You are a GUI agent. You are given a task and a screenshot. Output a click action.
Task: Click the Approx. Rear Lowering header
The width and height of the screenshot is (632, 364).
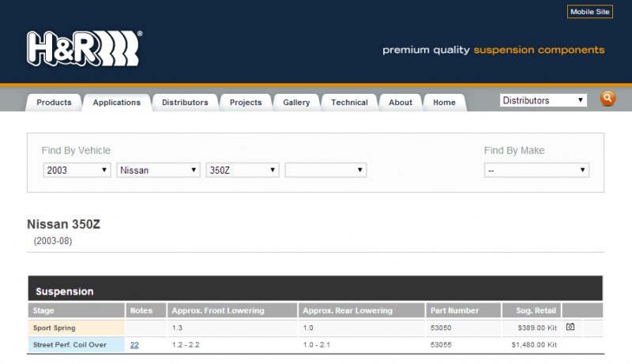point(362,310)
